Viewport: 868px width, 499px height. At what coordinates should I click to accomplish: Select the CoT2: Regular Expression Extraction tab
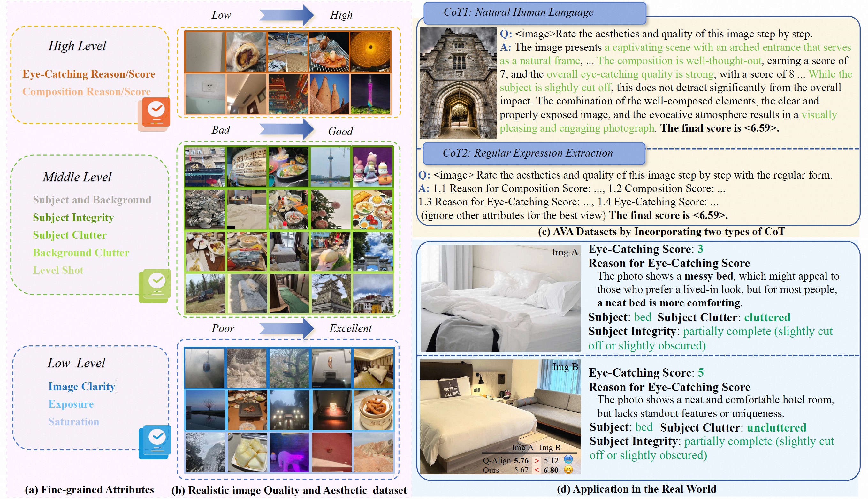tap(534, 153)
